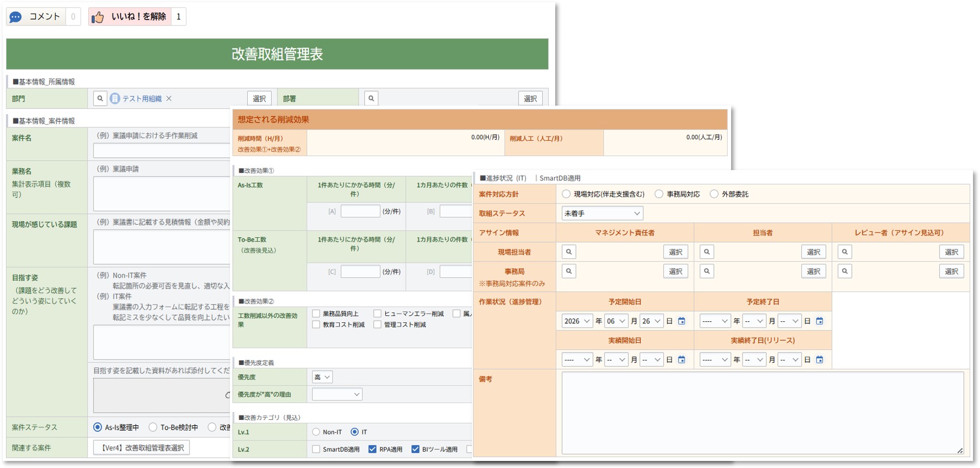The height and width of the screenshot is (468, 980).
Task: Select 外部委託 radio option
Action: click(714, 194)
